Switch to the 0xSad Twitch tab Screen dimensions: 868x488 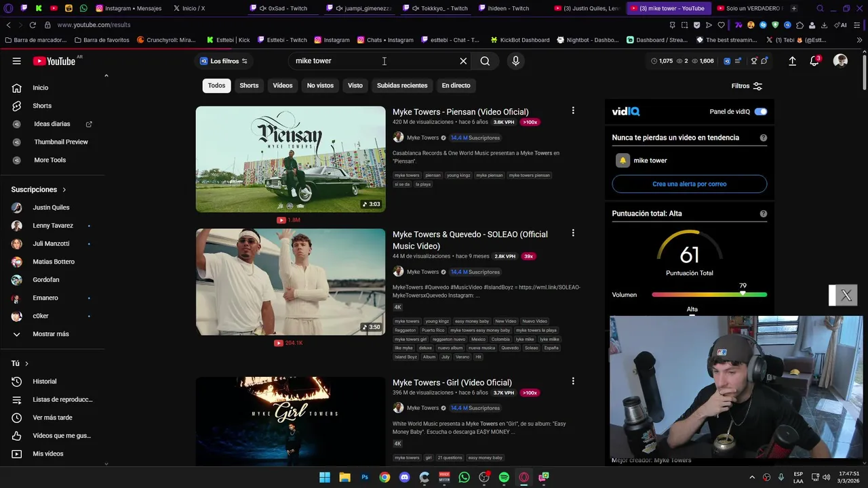pos(283,8)
